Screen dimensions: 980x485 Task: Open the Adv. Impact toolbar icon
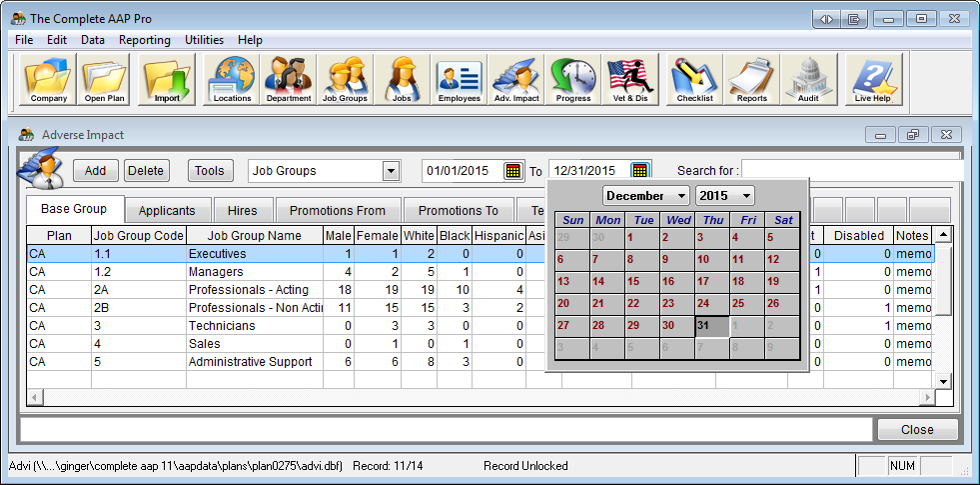(x=516, y=79)
